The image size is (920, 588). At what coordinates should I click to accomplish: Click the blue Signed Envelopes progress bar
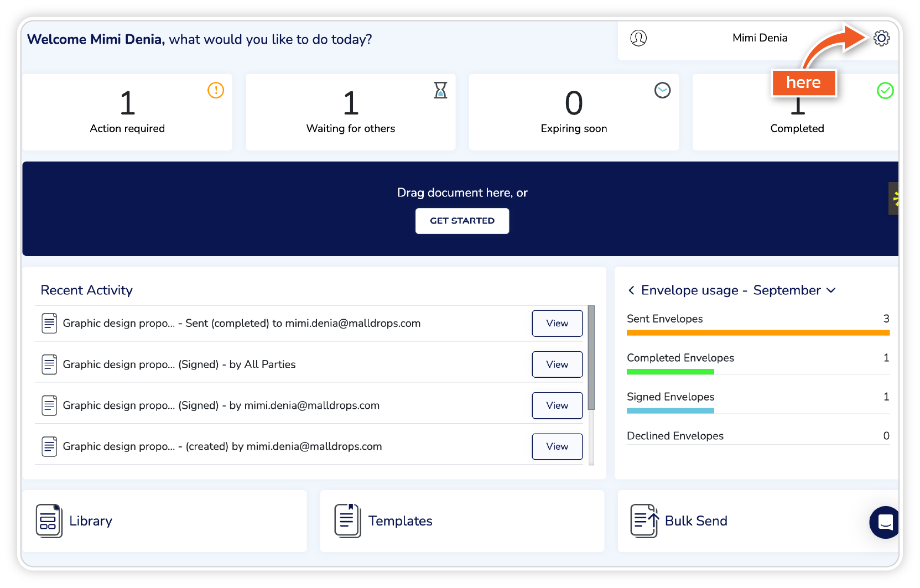point(670,411)
